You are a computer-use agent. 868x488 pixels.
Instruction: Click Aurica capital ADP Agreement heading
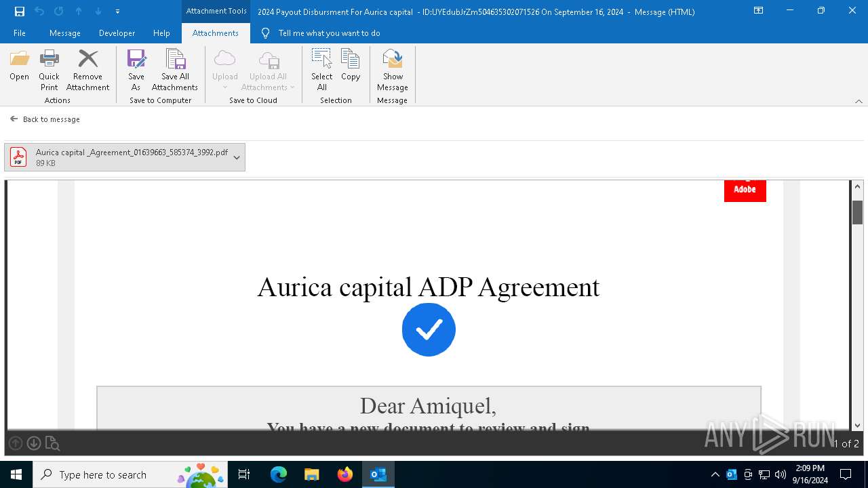[x=429, y=287]
